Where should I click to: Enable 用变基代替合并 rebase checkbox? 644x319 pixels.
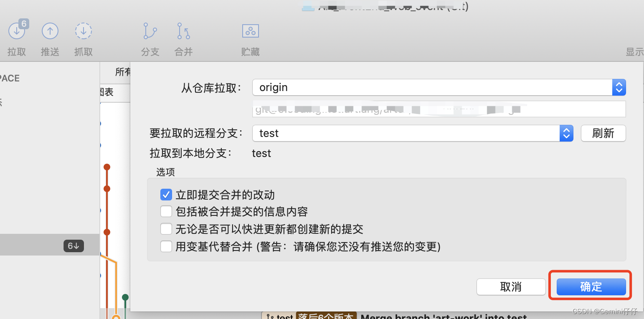click(166, 246)
